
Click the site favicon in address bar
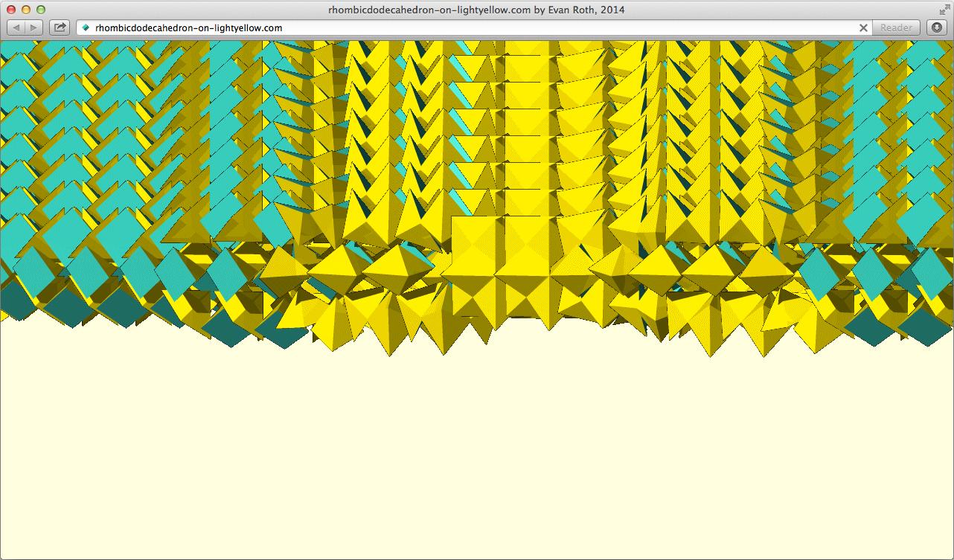pyautogui.click(x=86, y=28)
